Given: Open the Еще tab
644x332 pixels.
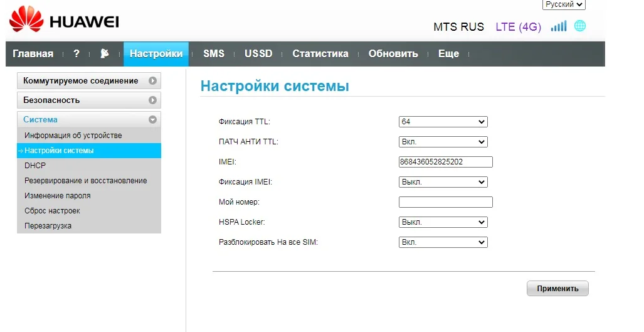Looking at the screenshot, I should coord(448,53).
